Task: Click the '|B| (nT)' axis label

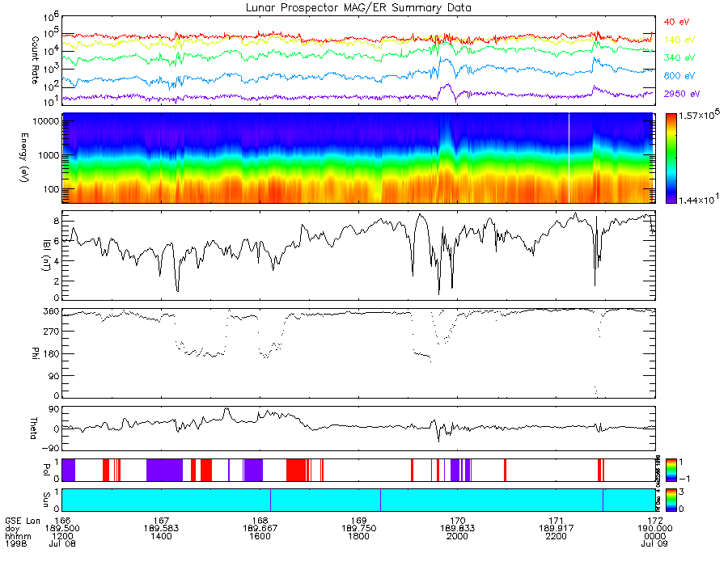Action: [x=46, y=256]
